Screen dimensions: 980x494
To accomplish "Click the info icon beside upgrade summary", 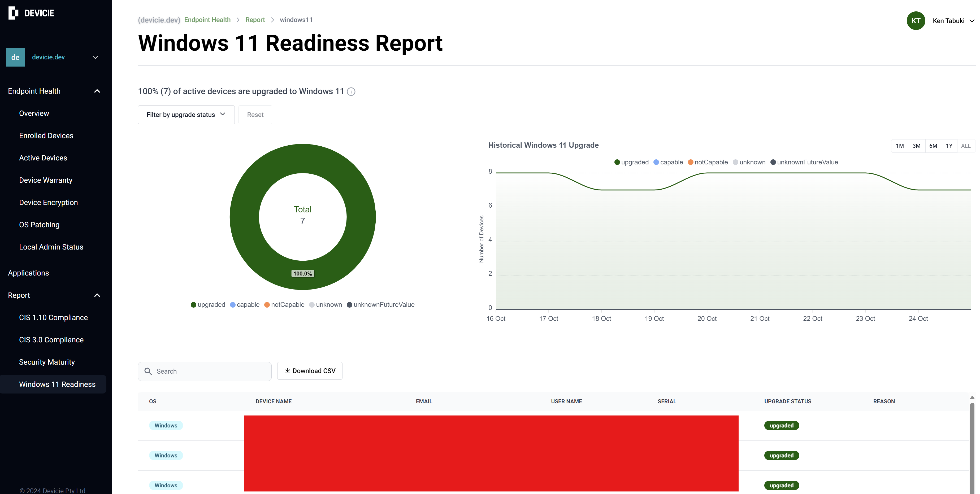I will 351,92.
